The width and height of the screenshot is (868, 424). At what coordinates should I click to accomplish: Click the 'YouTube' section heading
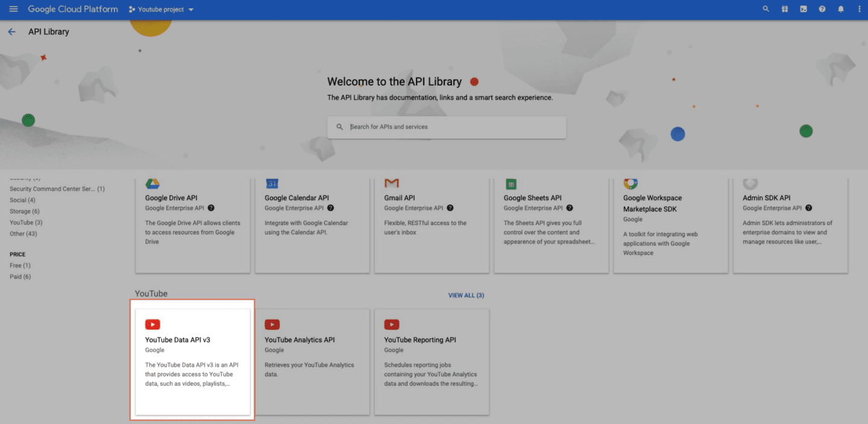[x=151, y=294]
